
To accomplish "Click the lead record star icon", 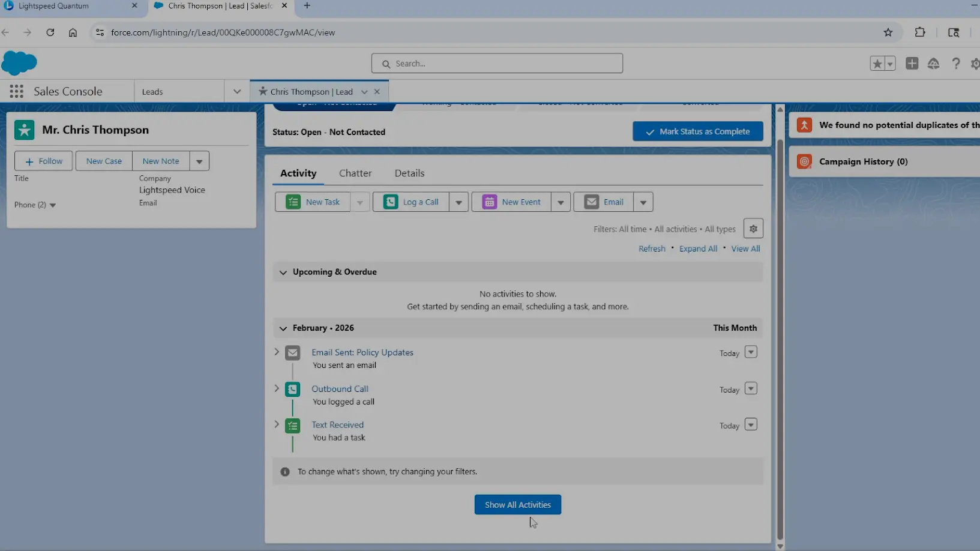I will tap(25, 130).
